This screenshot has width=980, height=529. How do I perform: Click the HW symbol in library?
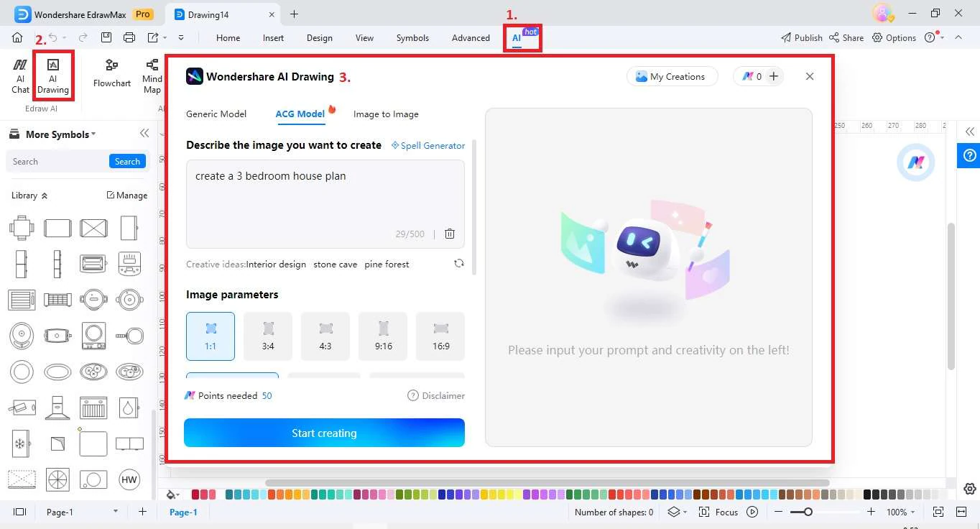coord(129,479)
